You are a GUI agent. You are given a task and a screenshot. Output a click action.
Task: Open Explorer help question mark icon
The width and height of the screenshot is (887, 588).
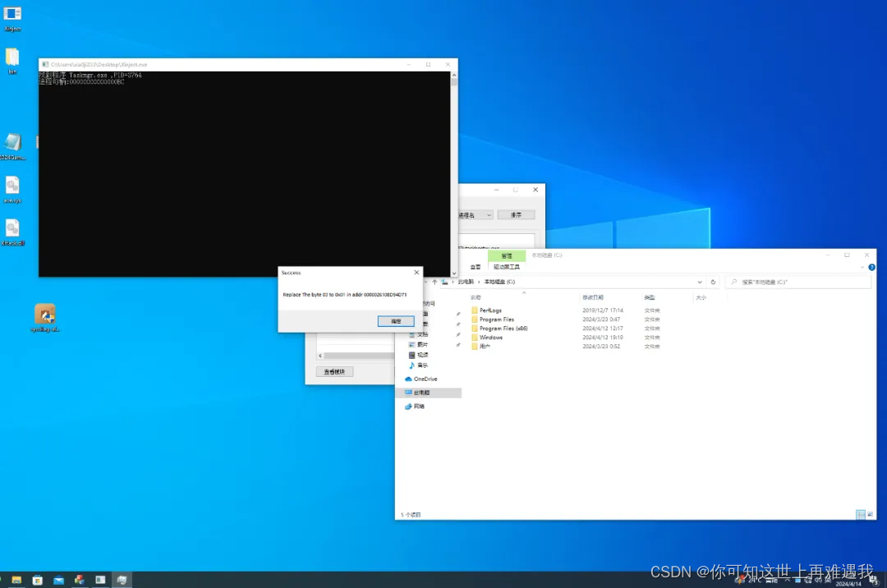coord(871,267)
